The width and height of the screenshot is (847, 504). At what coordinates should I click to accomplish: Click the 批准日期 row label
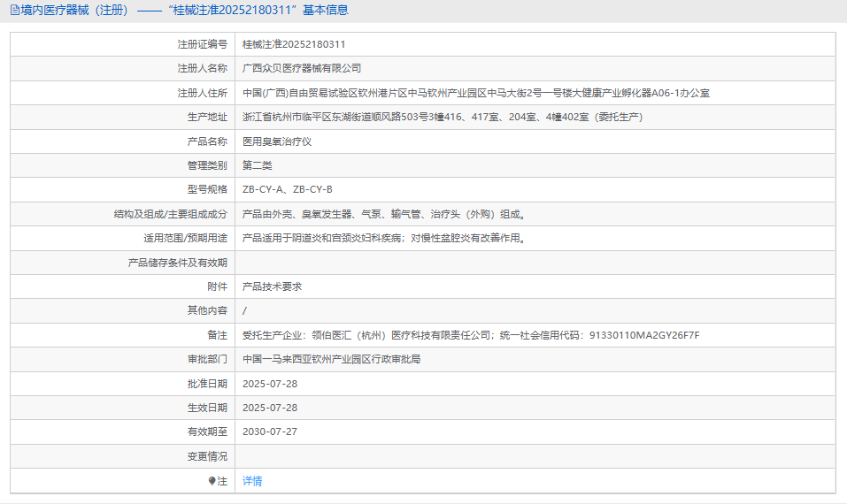click(x=207, y=384)
